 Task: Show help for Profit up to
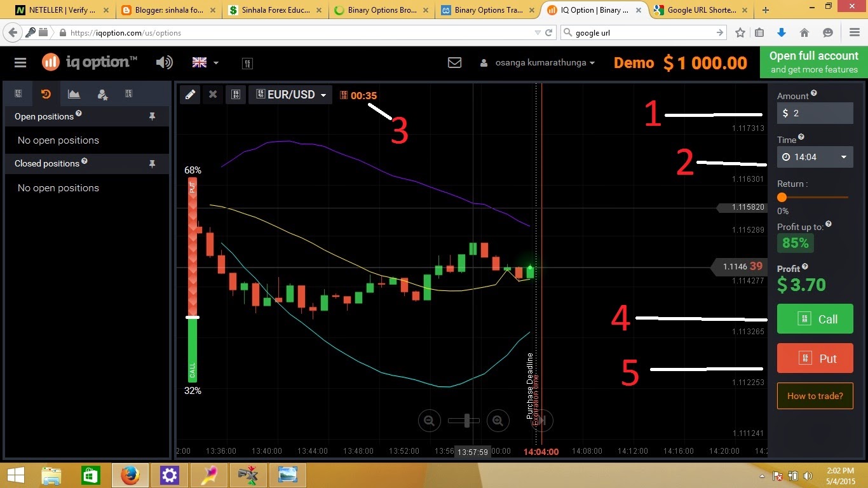click(x=829, y=224)
